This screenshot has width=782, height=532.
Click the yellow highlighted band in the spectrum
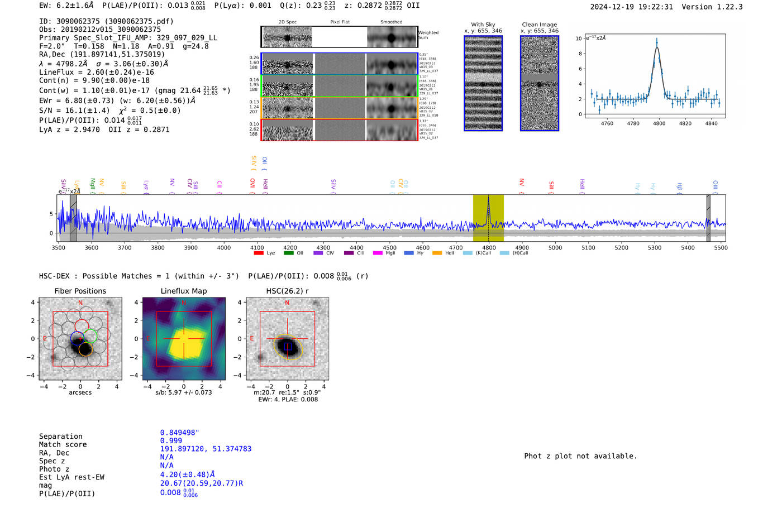pyautogui.click(x=488, y=218)
